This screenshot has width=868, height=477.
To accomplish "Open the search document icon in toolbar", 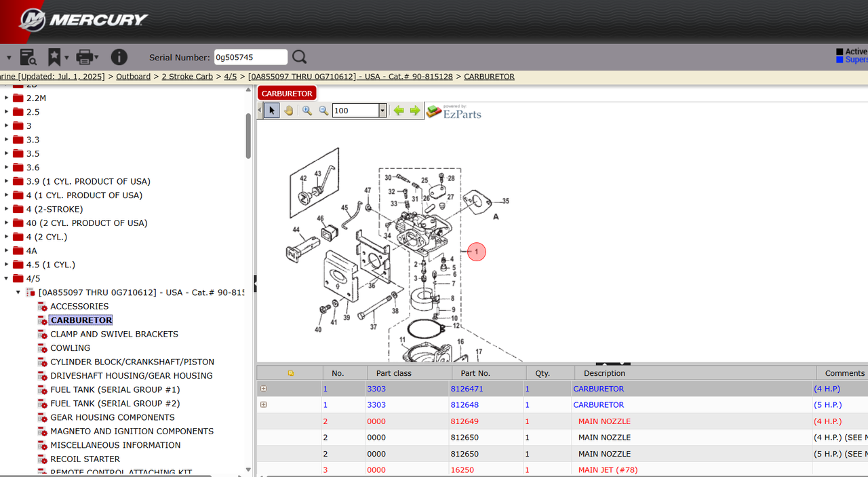I will coord(28,57).
